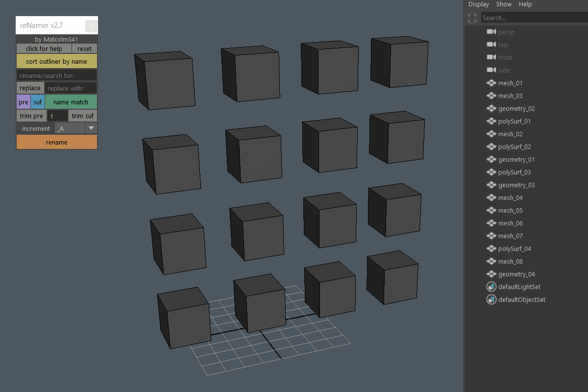Click the increment button
588x392 pixels.
36,128
